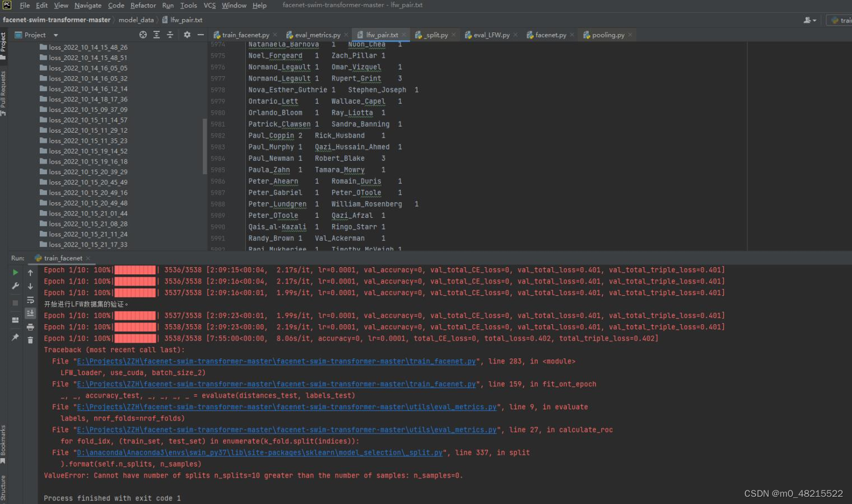Open the File menu
The height and width of the screenshot is (504, 852).
coord(25,5)
